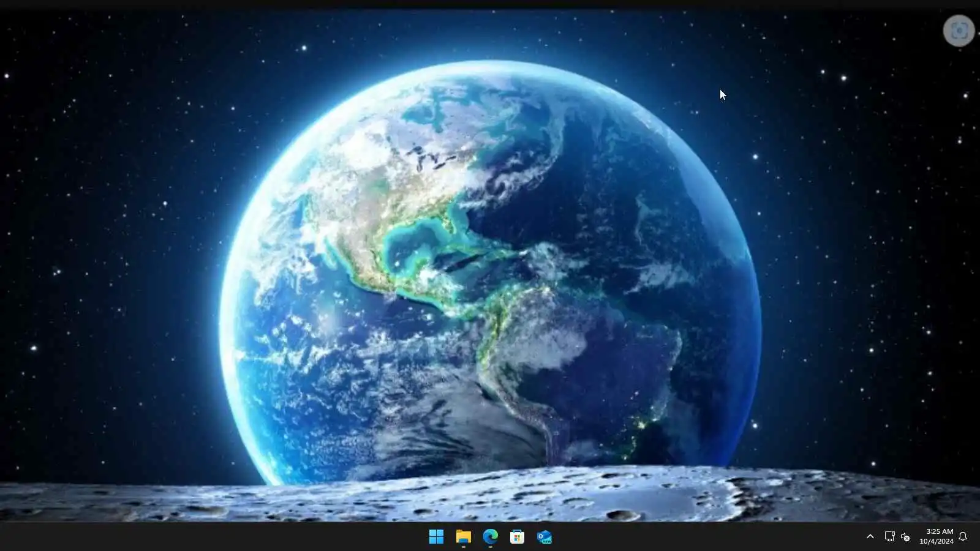This screenshot has width=980, height=551.
Task: Click the network status tray icon
Action: click(889, 536)
